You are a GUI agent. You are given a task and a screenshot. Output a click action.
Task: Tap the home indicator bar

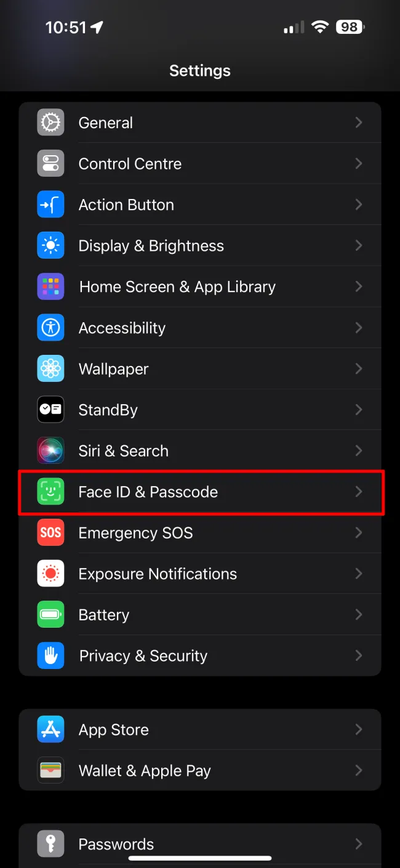click(201, 858)
